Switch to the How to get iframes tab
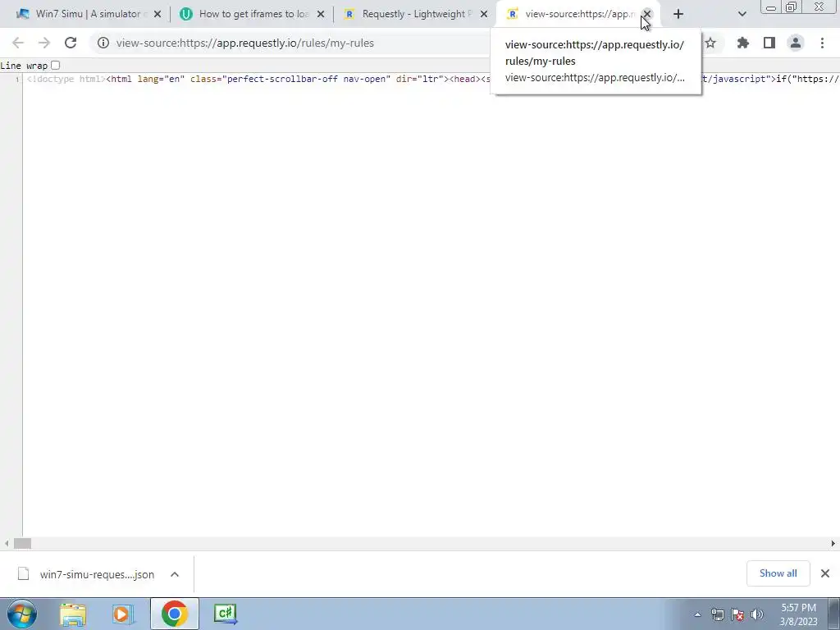 (x=252, y=14)
